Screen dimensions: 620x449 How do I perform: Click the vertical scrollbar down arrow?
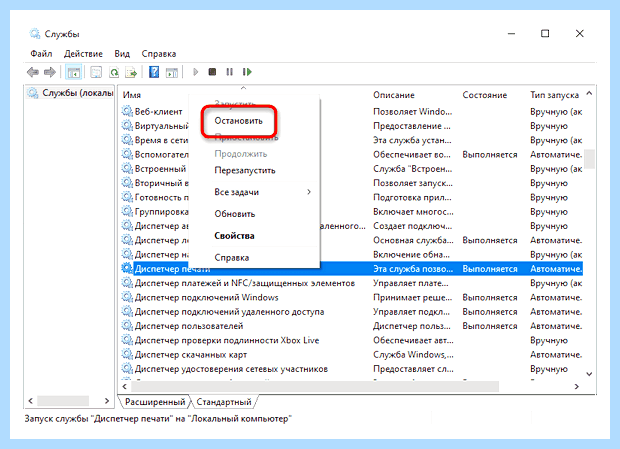pyautogui.click(x=589, y=374)
